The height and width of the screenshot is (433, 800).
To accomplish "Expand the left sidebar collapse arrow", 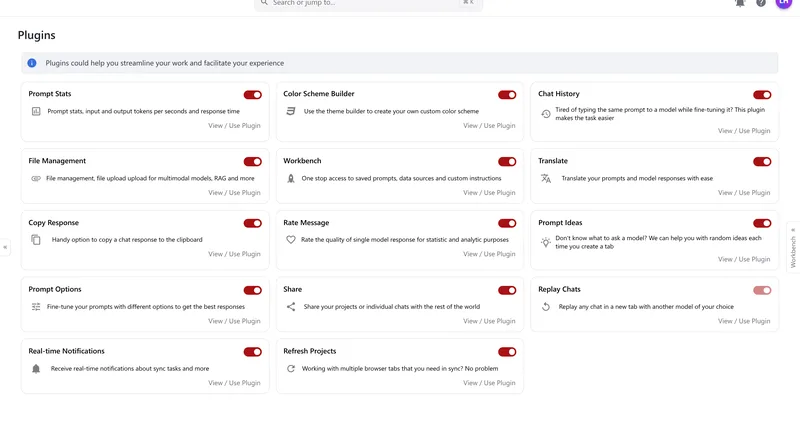I will tap(5, 247).
